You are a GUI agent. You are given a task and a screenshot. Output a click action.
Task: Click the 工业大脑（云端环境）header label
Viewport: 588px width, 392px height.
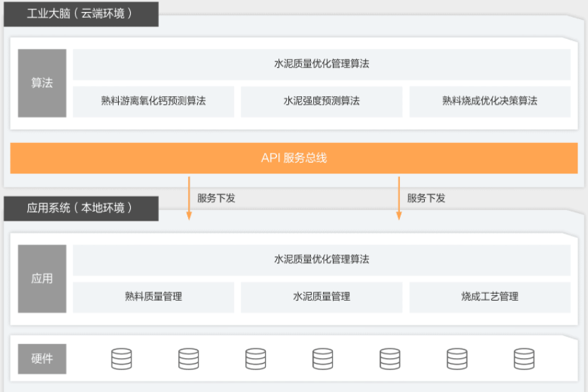(81, 14)
